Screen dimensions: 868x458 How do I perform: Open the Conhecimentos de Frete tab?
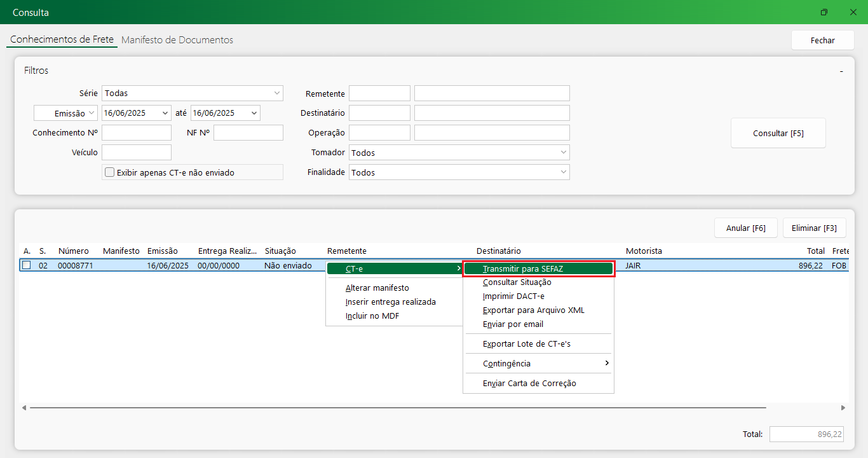(x=62, y=39)
